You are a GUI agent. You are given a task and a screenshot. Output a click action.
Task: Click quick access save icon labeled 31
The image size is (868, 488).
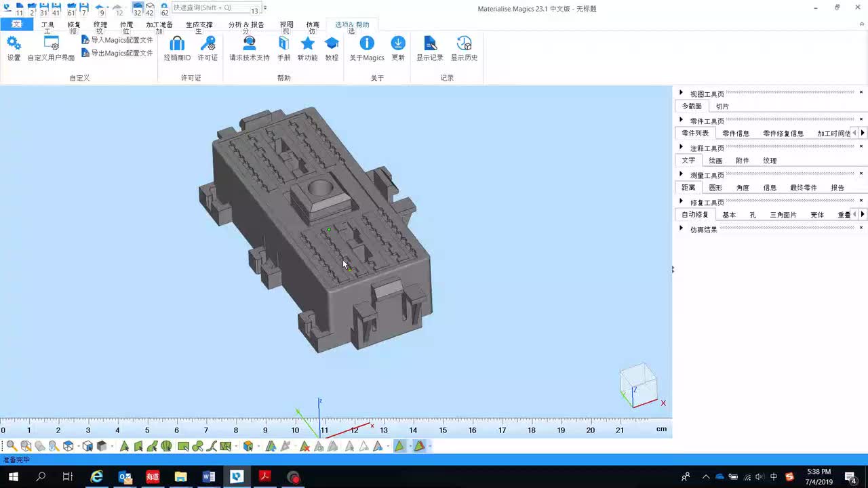pos(44,9)
